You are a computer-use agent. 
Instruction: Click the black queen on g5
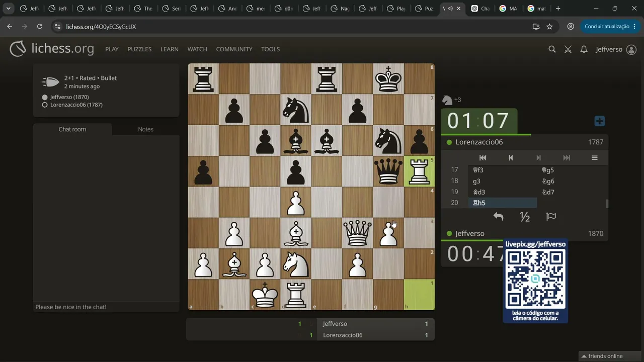coord(388,171)
